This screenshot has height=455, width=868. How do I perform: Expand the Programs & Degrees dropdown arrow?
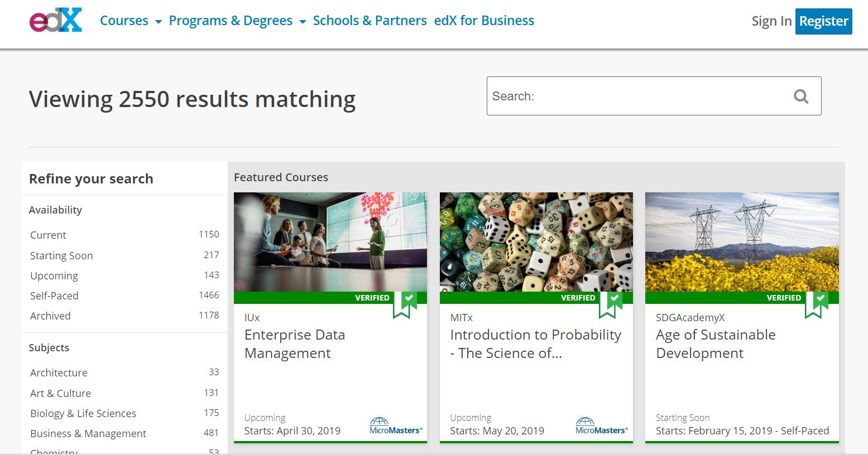point(303,22)
